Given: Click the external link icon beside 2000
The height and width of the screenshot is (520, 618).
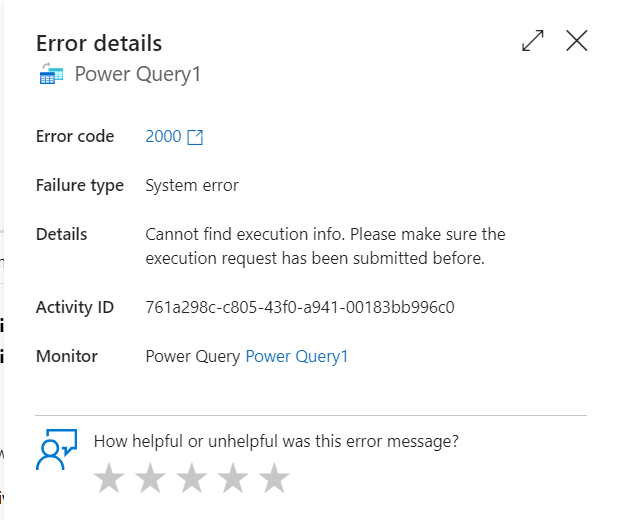Looking at the screenshot, I should [195, 137].
